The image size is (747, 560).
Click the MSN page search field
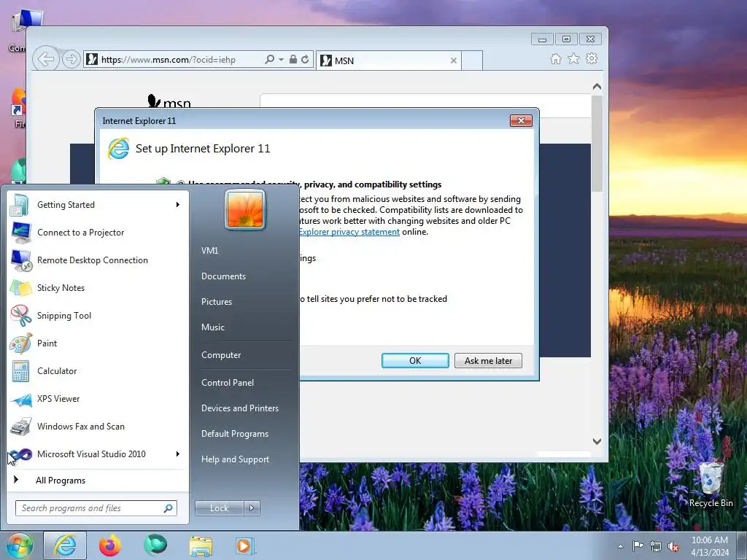(425, 105)
